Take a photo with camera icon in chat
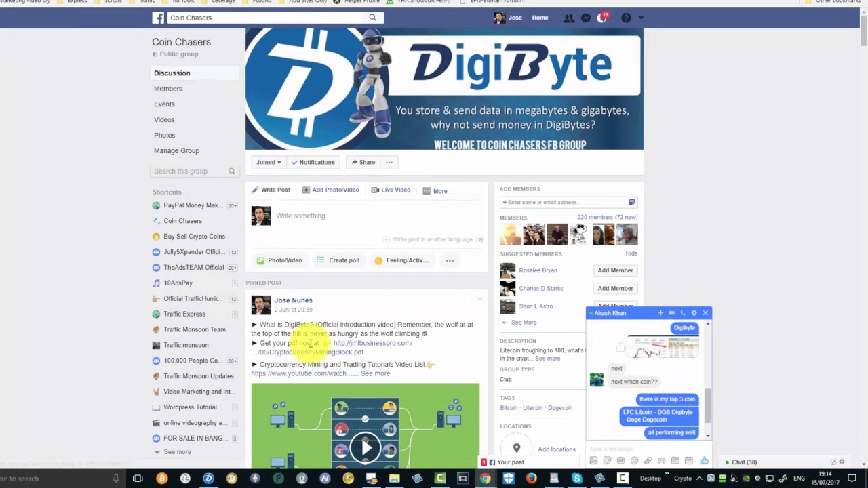This screenshot has height=488, width=868. (675, 461)
